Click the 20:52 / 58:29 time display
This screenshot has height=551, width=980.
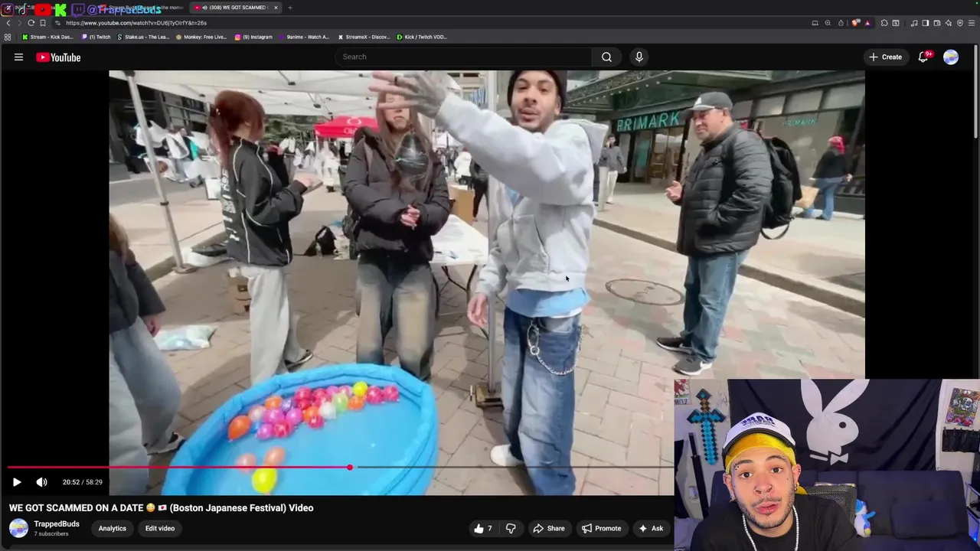pos(83,482)
